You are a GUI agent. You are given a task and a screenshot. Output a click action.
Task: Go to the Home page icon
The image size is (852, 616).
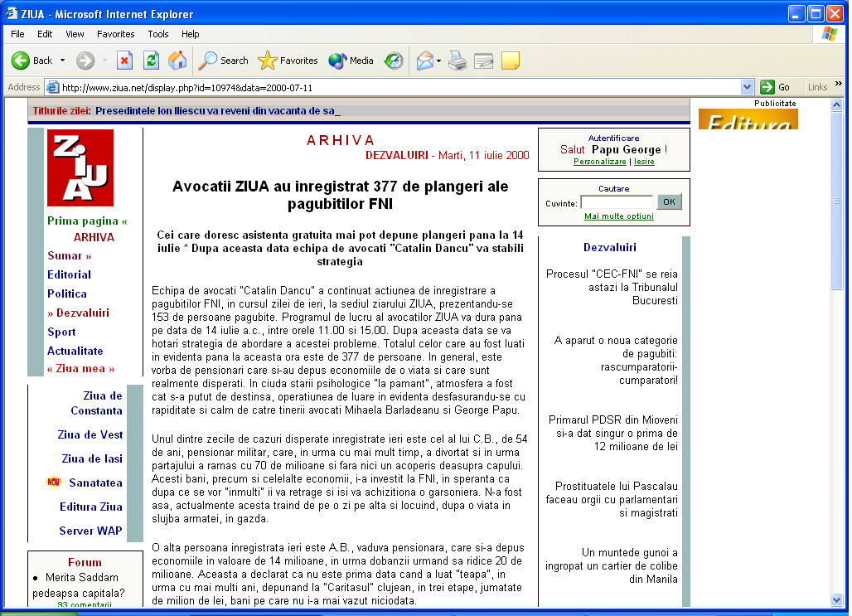click(177, 61)
